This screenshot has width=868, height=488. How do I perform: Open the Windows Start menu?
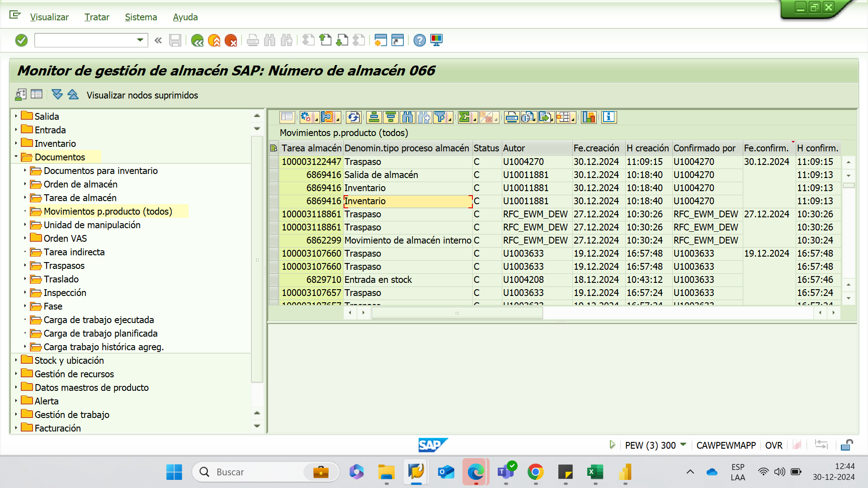click(x=174, y=472)
